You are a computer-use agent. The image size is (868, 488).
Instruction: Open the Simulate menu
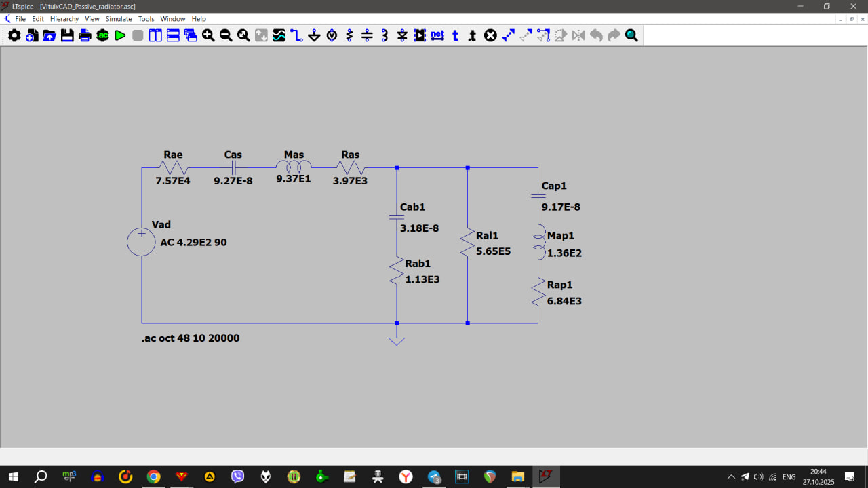click(119, 19)
